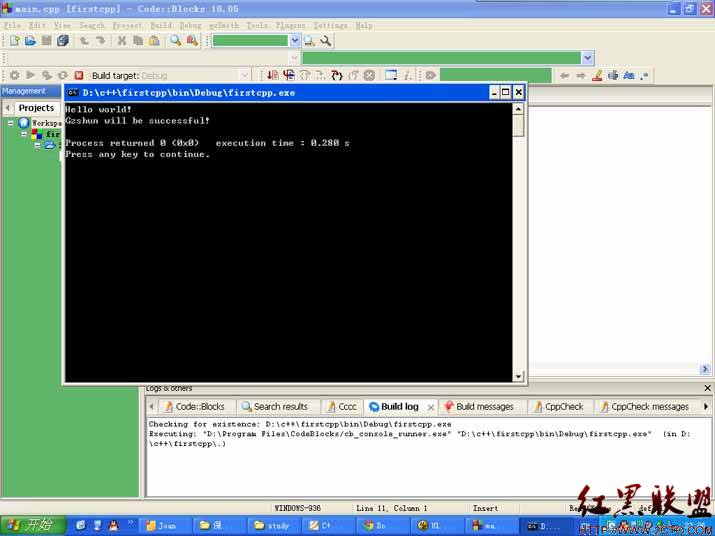This screenshot has height=536, width=715.
Task: Click the Windows Start button
Action: click(32, 526)
